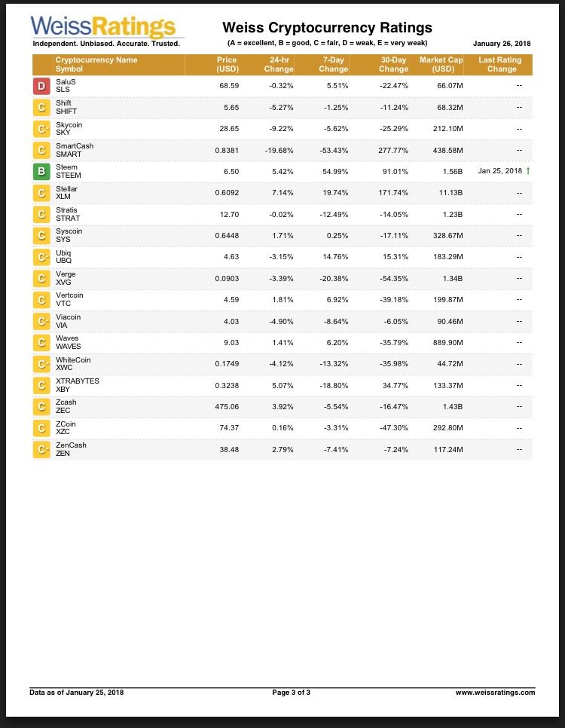Click the Page 3 of 3 footer text
Image resolution: width=565 pixels, height=728 pixels.
[291, 693]
